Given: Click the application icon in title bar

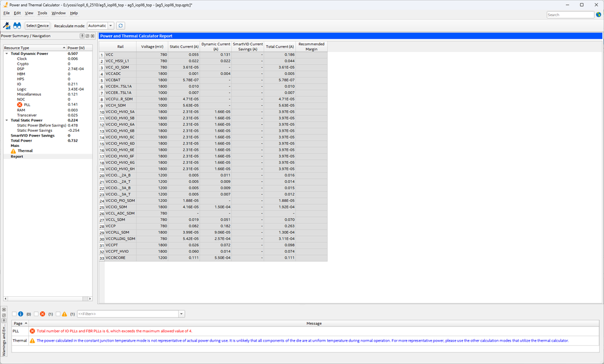Looking at the screenshot, I should coord(5,5).
